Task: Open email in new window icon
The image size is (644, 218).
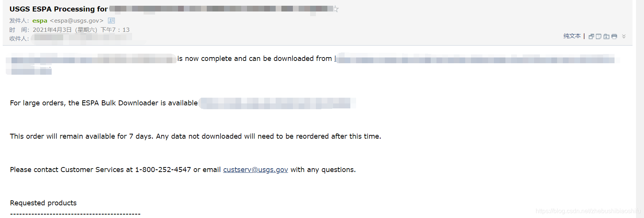Action: click(x=591, y=36)
